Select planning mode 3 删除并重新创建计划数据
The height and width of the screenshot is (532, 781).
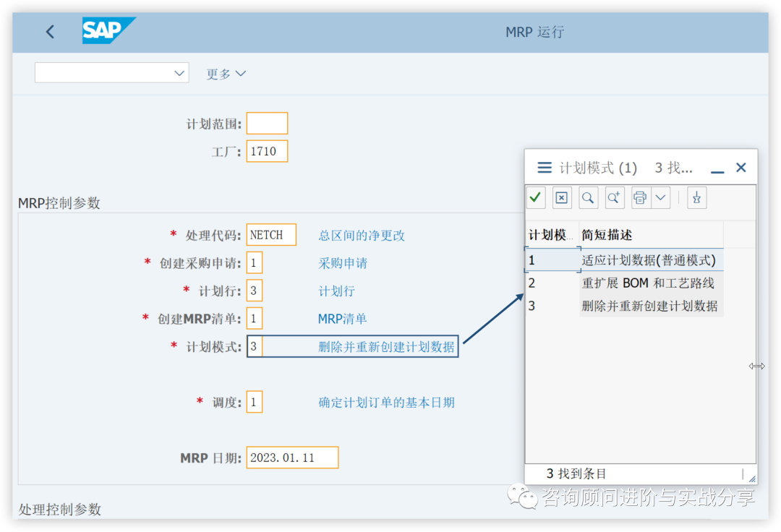pyautogui.click(x=629, y=306)
